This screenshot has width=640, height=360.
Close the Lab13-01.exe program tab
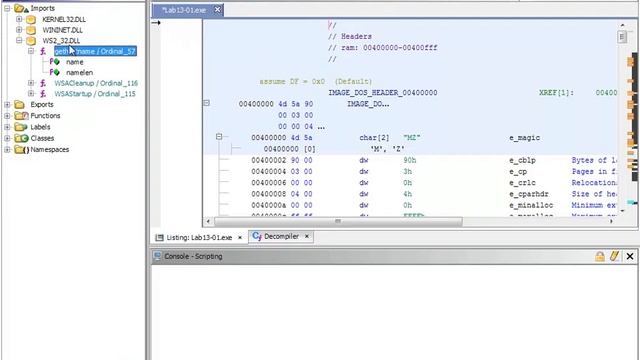[218, 9]
